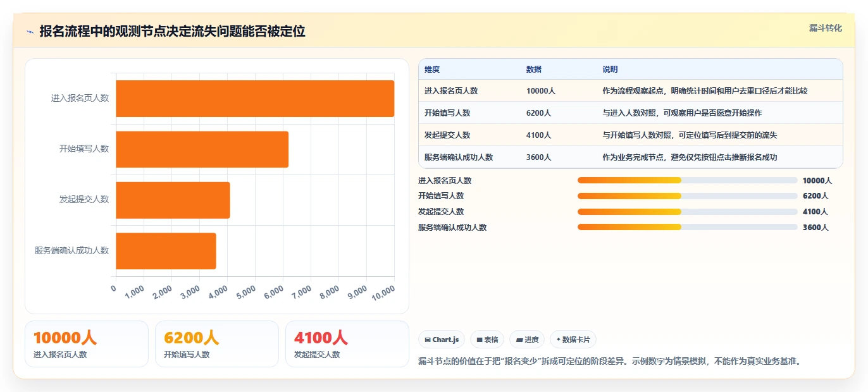This screenshot has width=868, height=392.
Task: Click the 开始填写人数 chart bar
Action: [x=202, y=149]
